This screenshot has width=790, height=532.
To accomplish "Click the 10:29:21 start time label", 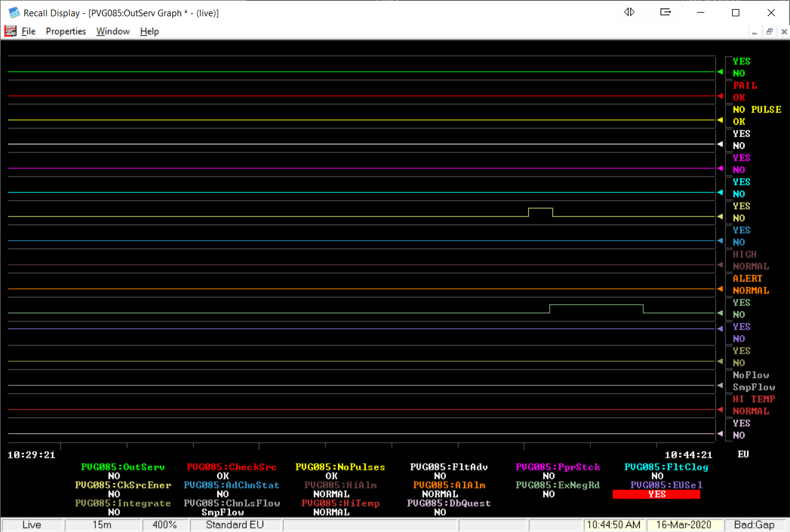I will coord(31,455).
